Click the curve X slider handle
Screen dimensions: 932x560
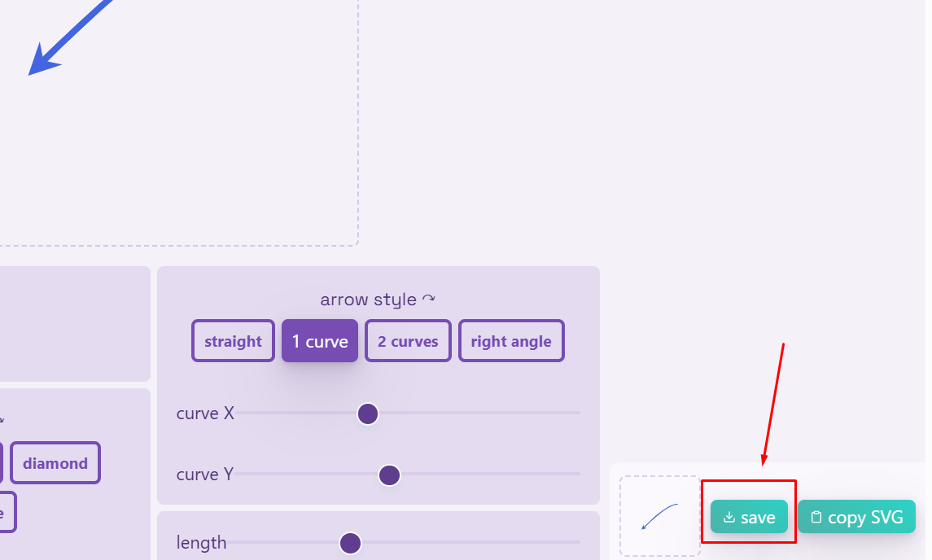tap(368, 413)
